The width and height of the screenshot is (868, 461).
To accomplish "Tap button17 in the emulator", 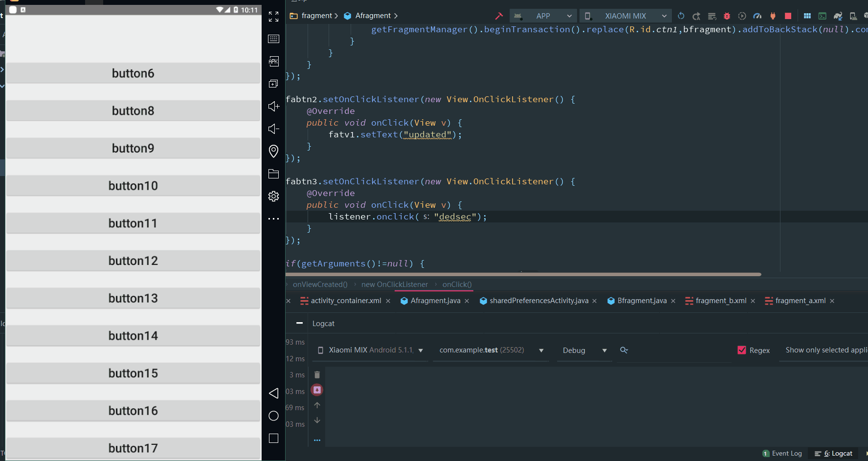I will tap(133, 448).
